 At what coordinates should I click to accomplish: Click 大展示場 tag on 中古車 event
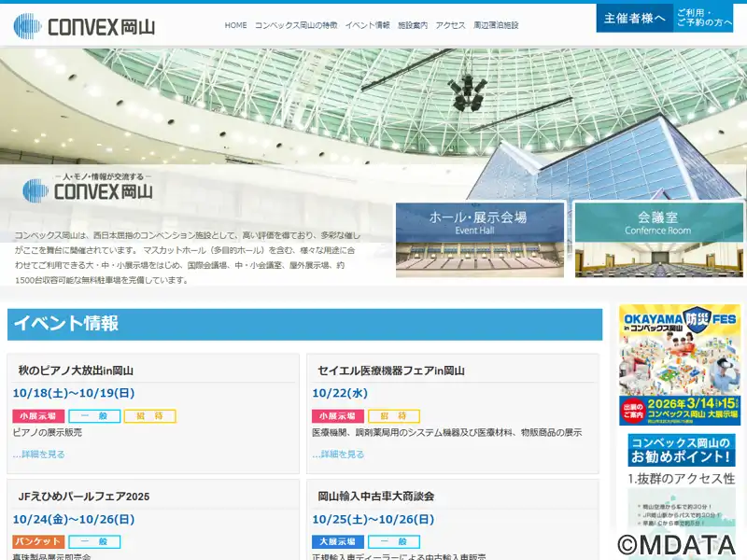[338, 542]
